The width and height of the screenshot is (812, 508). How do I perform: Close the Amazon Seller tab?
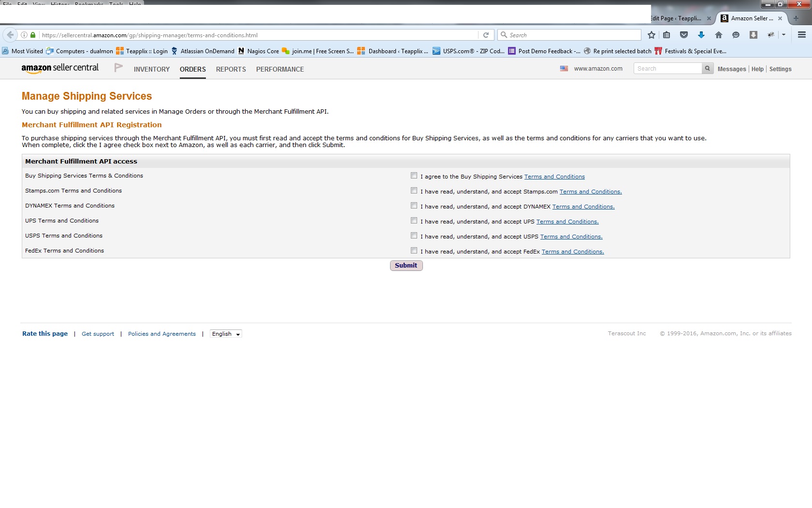pos(780,18)
